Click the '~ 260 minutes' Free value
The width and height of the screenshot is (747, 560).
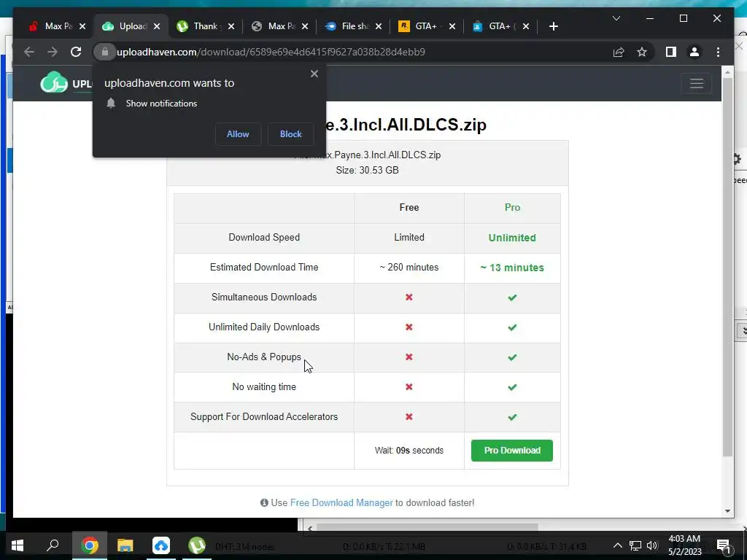tap(409, 267)
